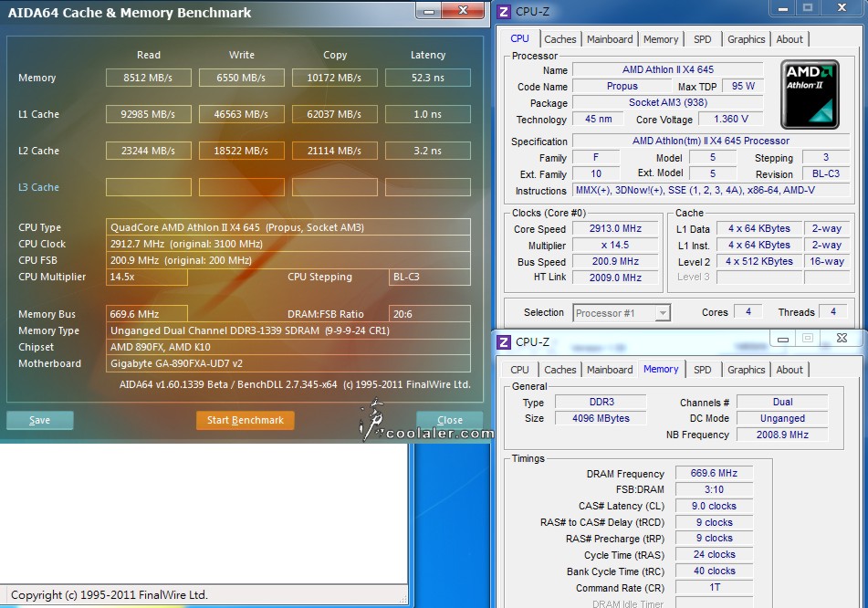Open SPD tab in top CPU-Z window
The image size is (868, 608).
(x=703, y=39)
